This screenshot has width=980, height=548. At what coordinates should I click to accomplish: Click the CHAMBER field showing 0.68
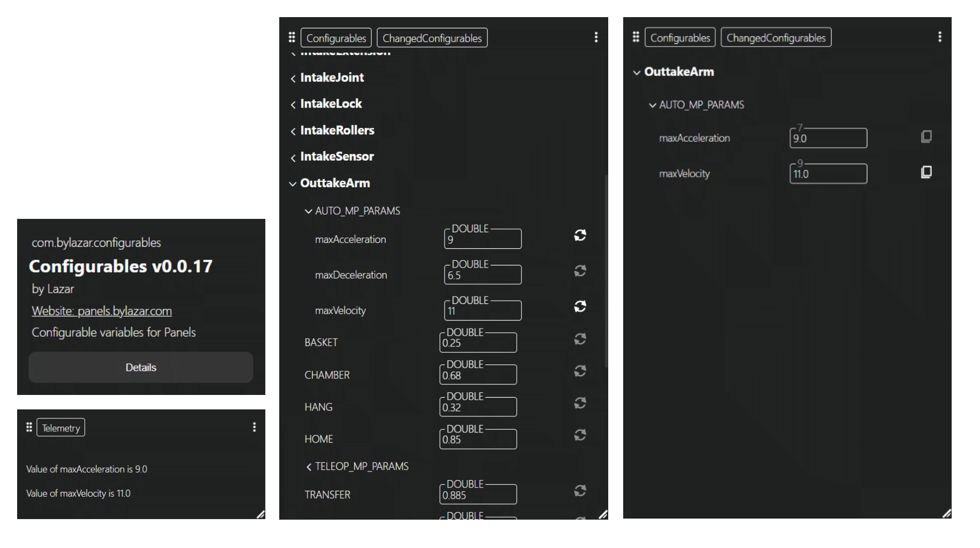coord(478,375)
